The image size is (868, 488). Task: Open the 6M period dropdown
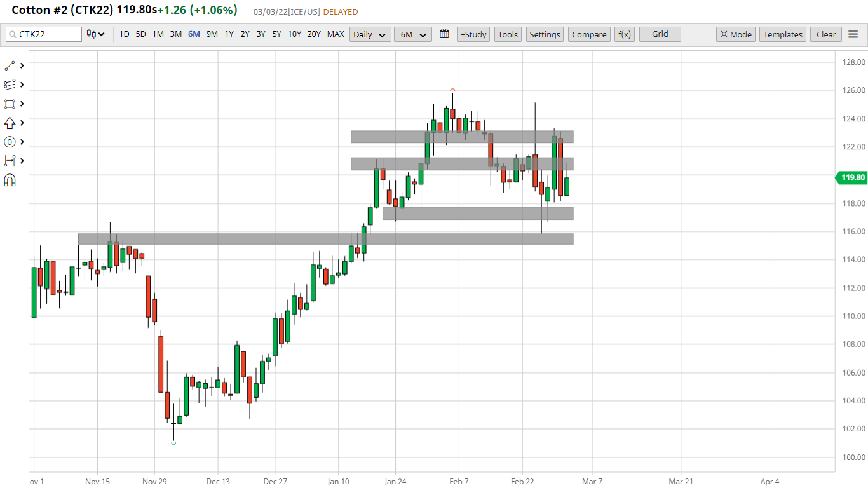pyautogui.click(x=413, y=34)
